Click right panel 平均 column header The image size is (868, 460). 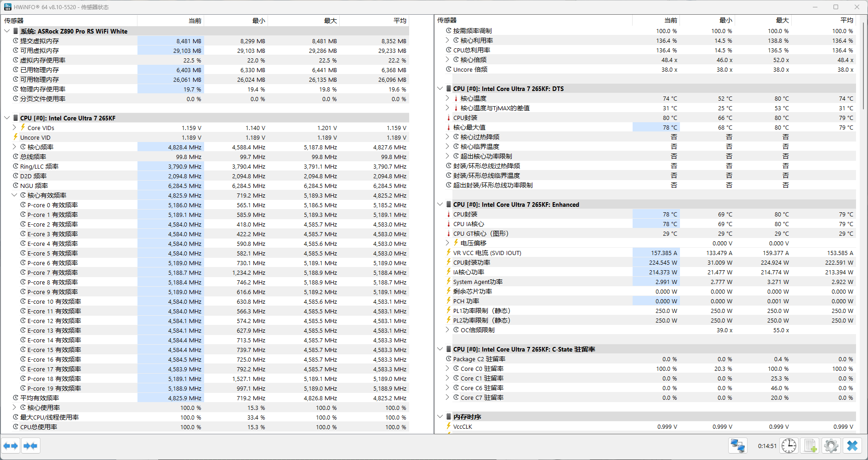coord(823,20)
